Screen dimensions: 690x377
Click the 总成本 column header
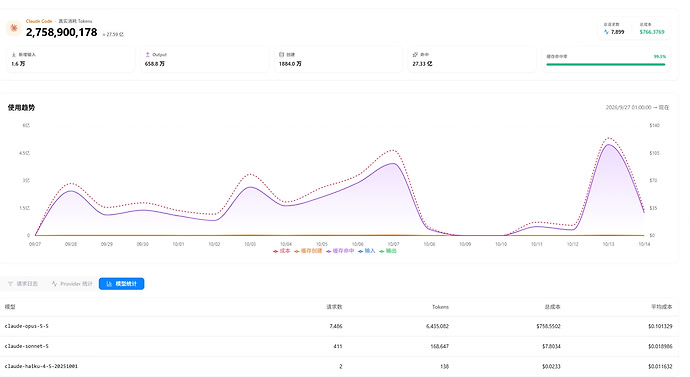[552, 307]
